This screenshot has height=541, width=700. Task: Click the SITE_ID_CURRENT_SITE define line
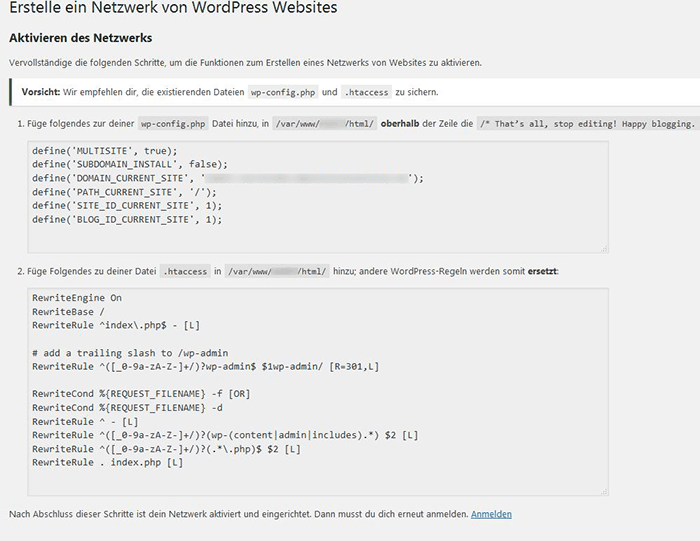[127, 206]
